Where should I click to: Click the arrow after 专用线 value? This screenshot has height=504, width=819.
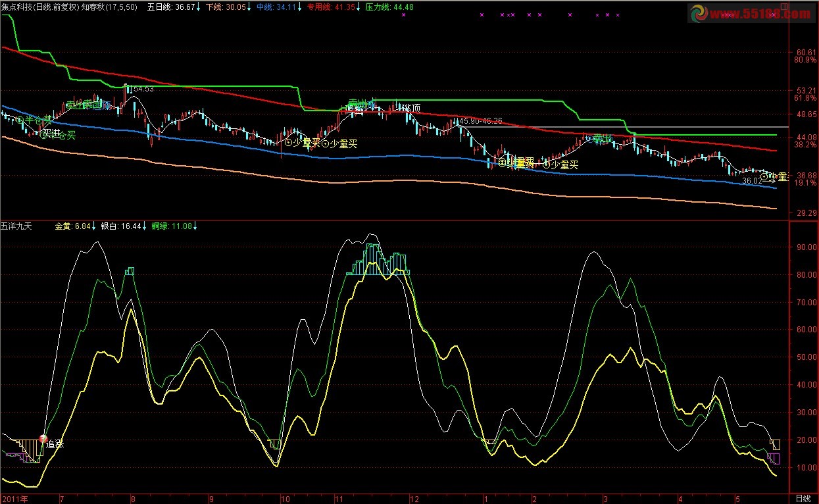click(x=359, y=7)
